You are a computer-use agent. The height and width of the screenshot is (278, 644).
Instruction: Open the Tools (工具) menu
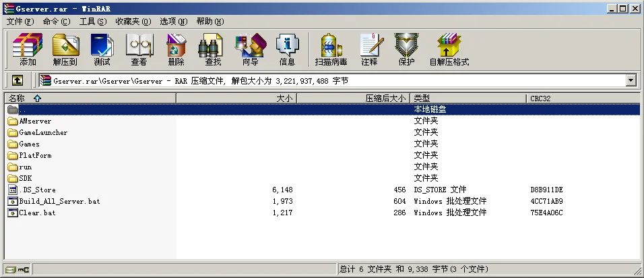93,22
